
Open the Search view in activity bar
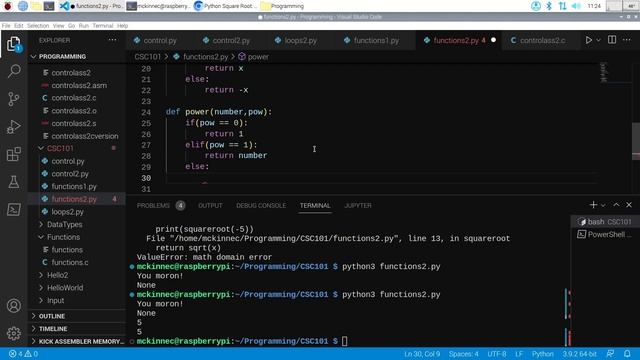(x=13, y=71)
